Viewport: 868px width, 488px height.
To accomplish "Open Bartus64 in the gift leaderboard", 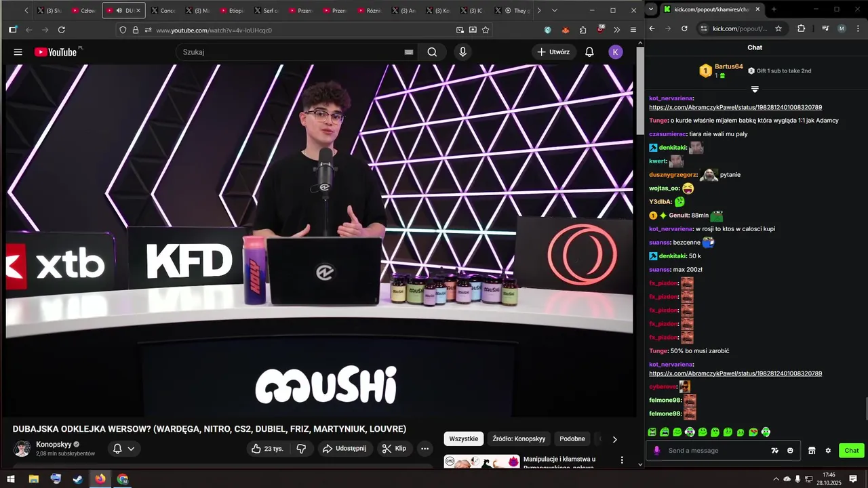I will tap(729, 67).
